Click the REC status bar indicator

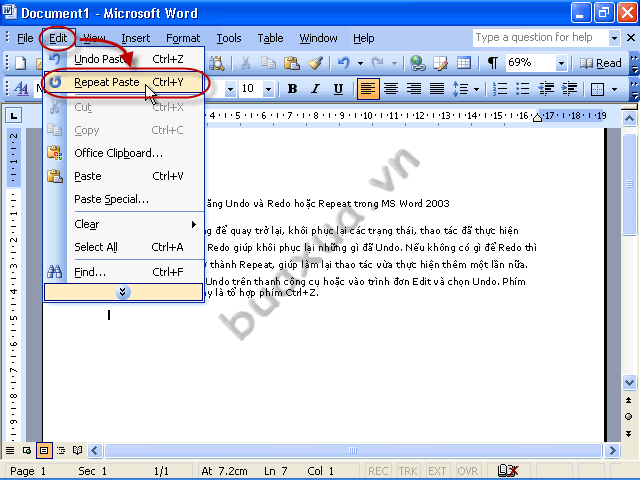378,471
